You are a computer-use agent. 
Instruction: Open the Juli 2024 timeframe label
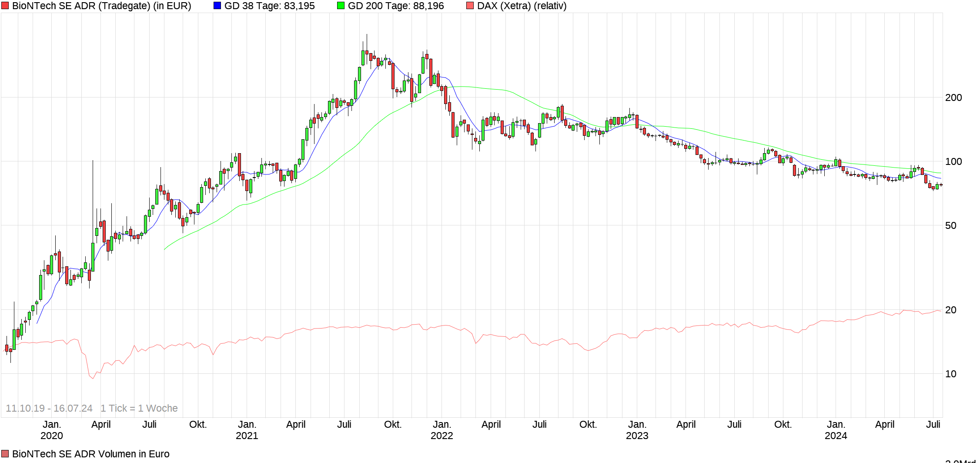[x=932, y=424]
